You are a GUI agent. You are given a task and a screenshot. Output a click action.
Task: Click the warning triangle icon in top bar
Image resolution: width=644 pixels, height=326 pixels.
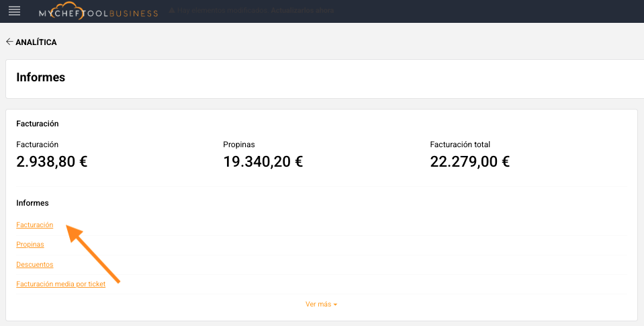172,11
